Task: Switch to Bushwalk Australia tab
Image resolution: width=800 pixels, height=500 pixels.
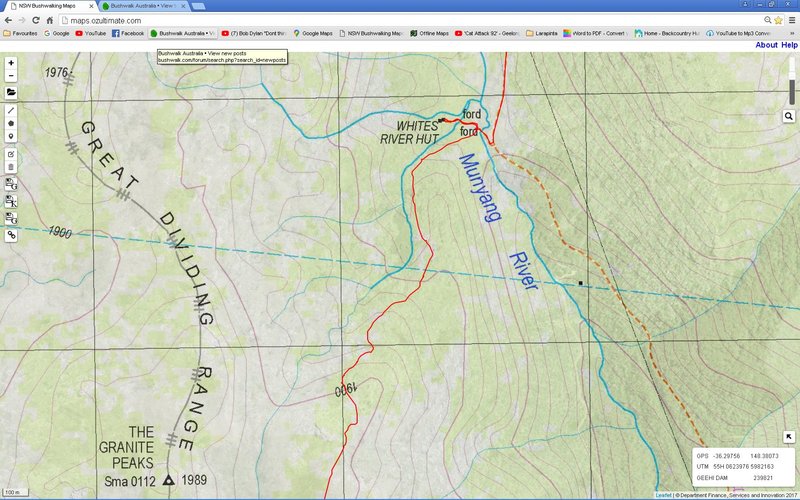Action: pos(143,6)
